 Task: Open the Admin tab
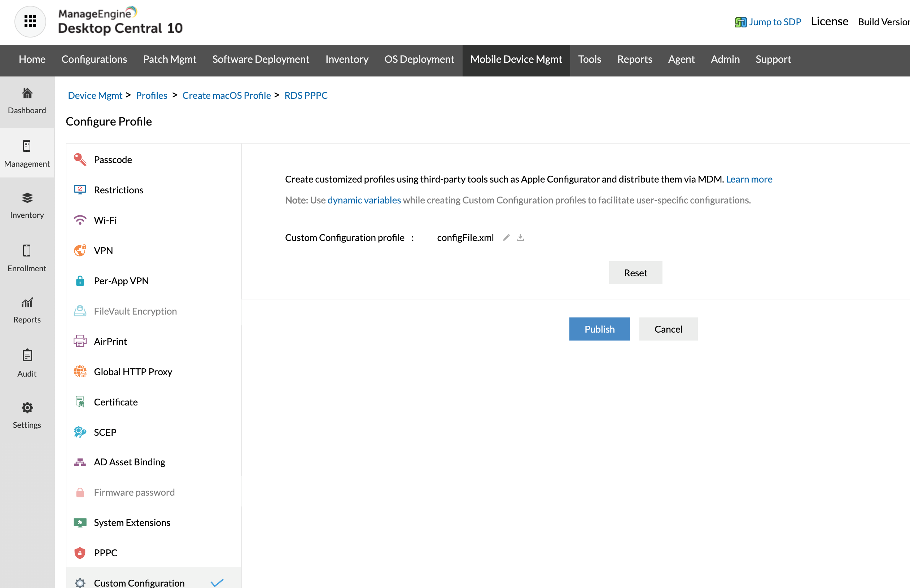point(725,59)
